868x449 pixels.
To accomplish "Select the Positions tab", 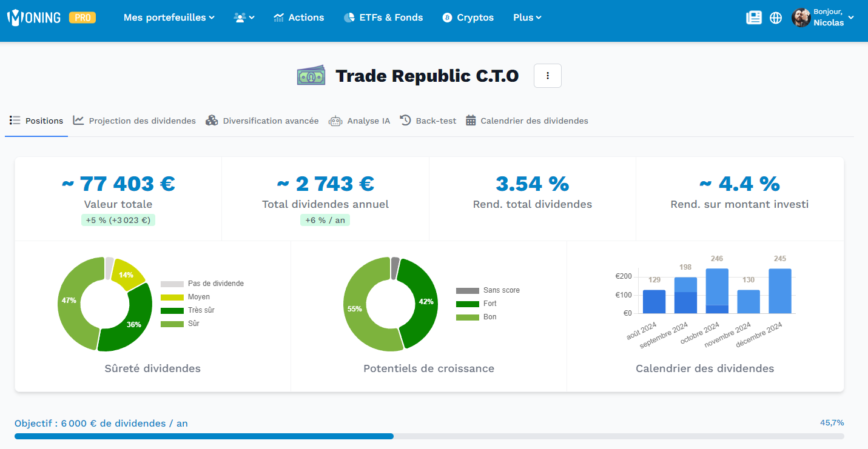I will [36, 121].
